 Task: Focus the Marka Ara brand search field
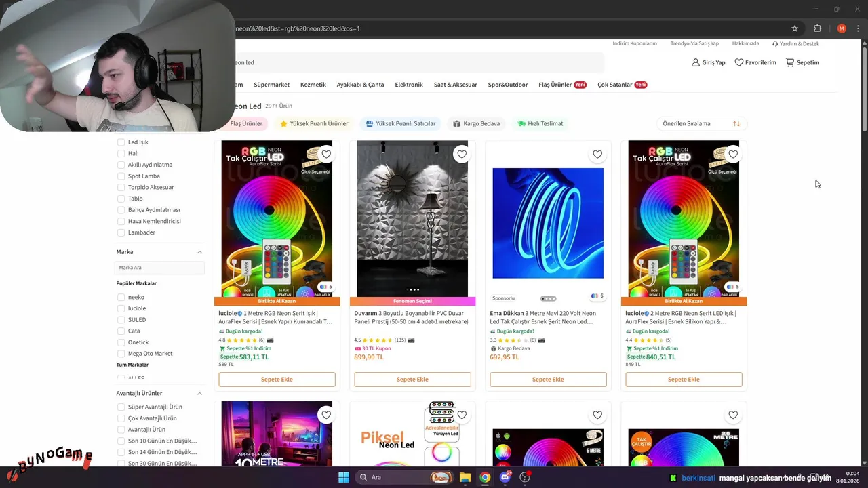pyautogui.click(x=160, y=268)
